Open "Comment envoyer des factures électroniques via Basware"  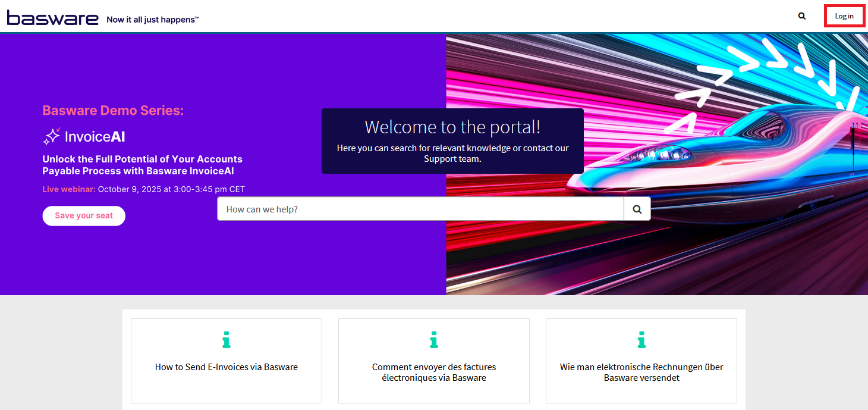point(433,373)
